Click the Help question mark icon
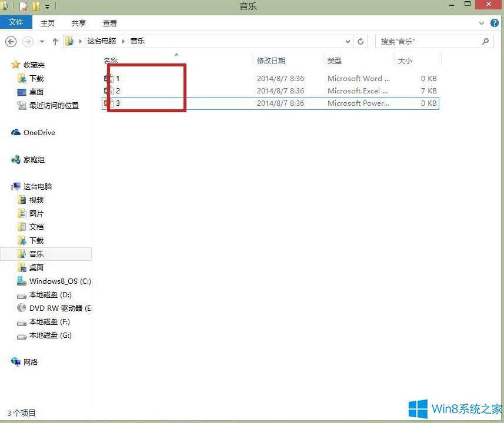 coord(495,23)
